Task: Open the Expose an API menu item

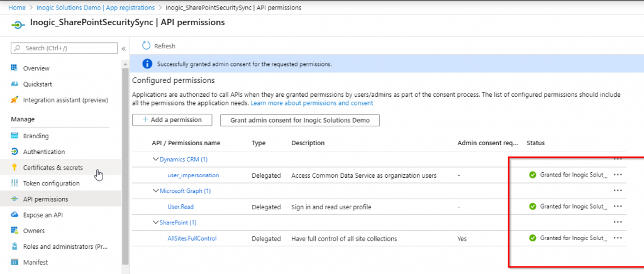Action: coord(43,215)
